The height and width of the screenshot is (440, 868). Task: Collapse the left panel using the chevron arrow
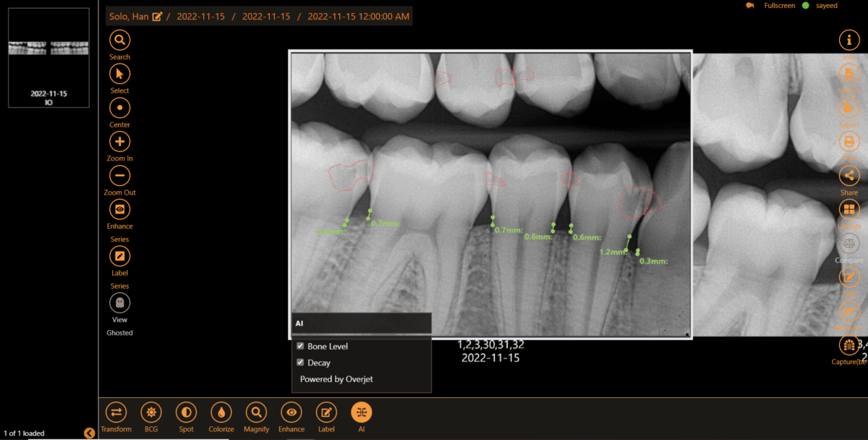(90, 432)
